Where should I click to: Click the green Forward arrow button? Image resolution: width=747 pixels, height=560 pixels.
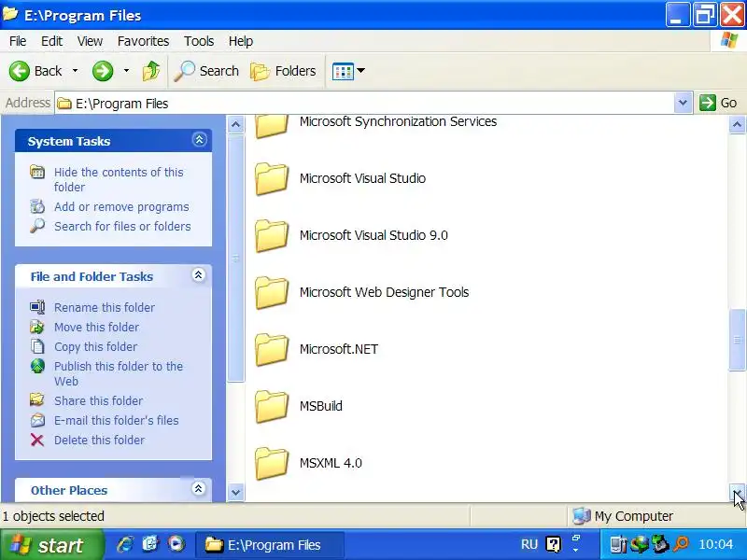coord(103,71)
